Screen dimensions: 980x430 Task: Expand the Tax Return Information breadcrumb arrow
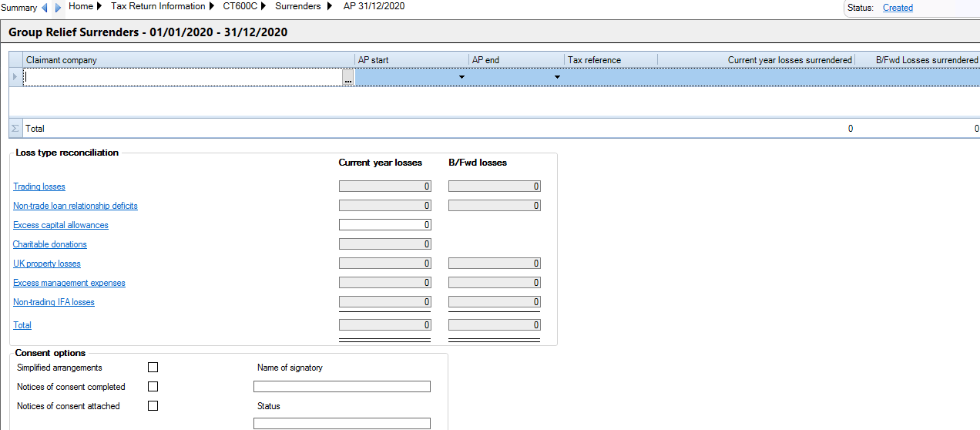[x=212, y=6]
